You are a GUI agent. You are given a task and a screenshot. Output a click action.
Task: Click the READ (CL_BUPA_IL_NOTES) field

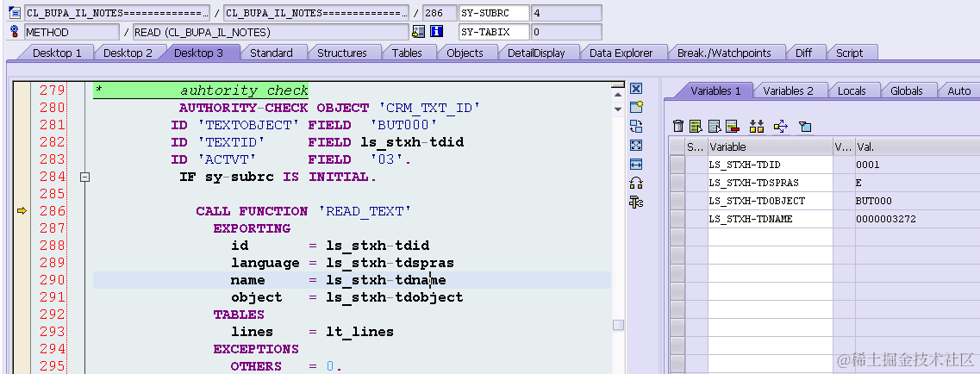click(x=272, y=32)
